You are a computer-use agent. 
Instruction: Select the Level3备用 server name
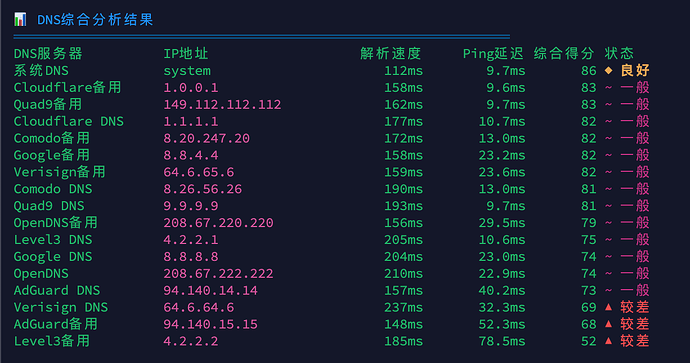[x=52, y=341]
